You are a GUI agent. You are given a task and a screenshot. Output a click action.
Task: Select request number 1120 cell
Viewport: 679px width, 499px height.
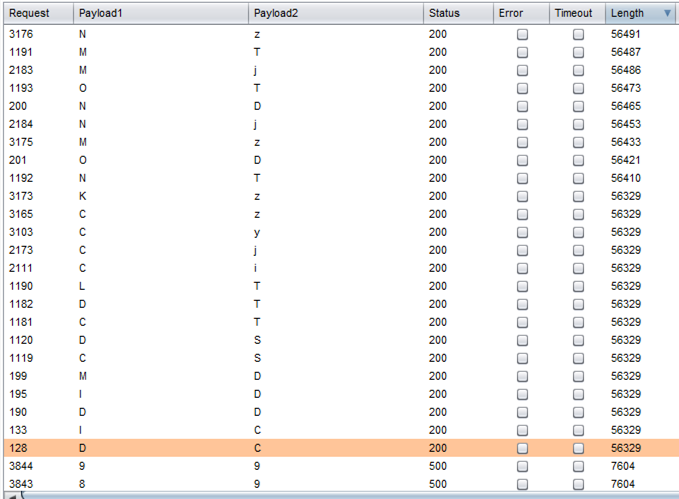coord(21,340)
